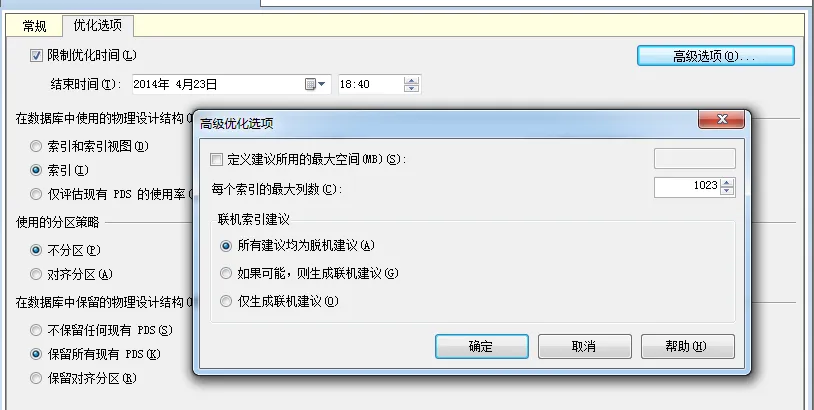Select 不保留任何现有 PDS option
Image resolution: width=814 pixels, height=410 pixels.
coord(36,330)
